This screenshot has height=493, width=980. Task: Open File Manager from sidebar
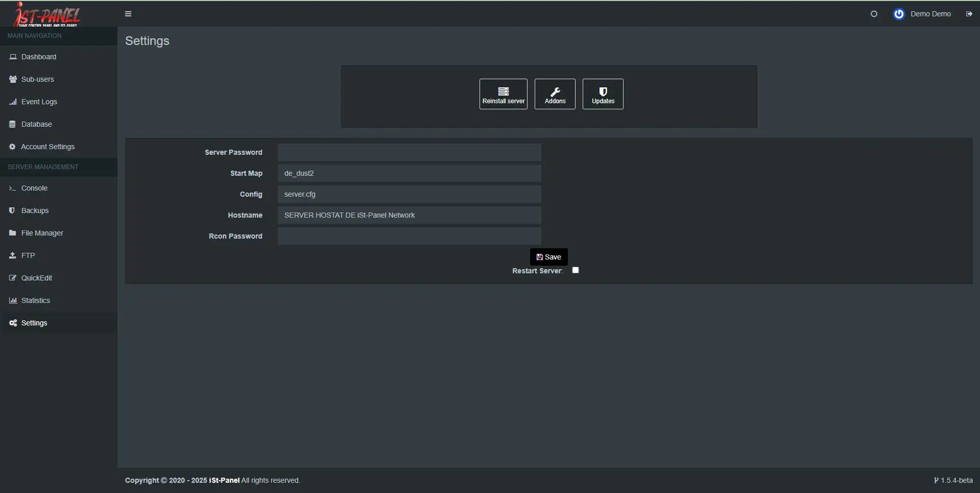tap(59, 233)
